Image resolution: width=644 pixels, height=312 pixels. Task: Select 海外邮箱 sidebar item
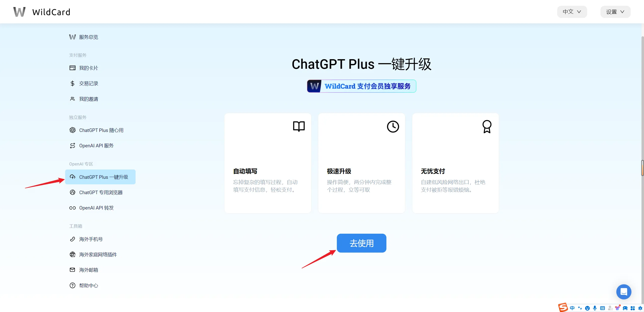click(88, 270)
